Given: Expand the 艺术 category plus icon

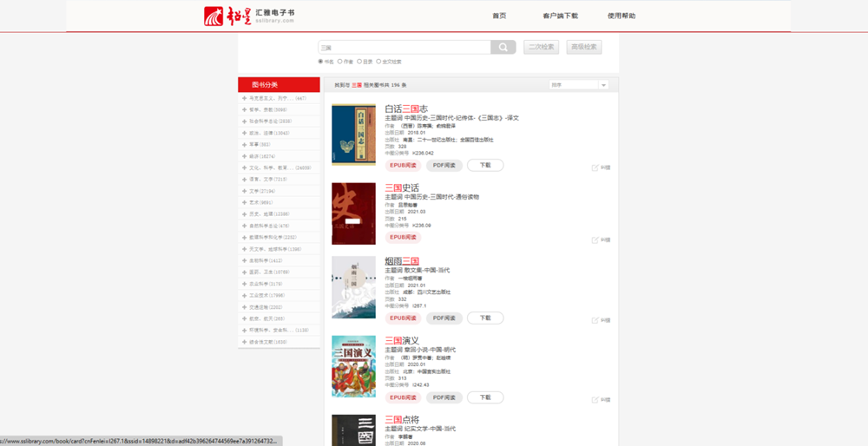Looking at the screenshot, I should point(244,202).
